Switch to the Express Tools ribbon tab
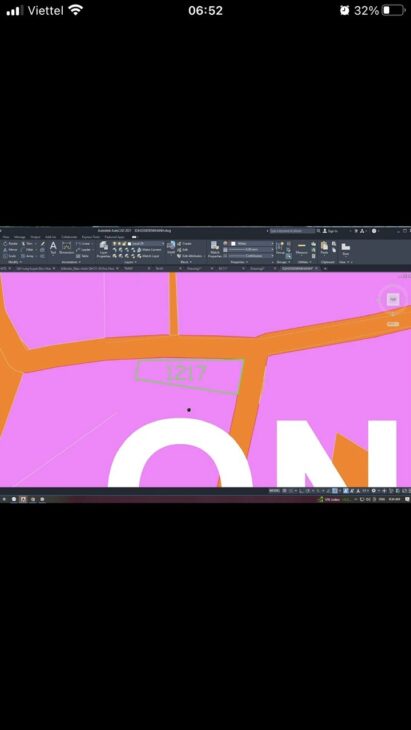Screen dimensions: 411x730 (x=90, y=237)
